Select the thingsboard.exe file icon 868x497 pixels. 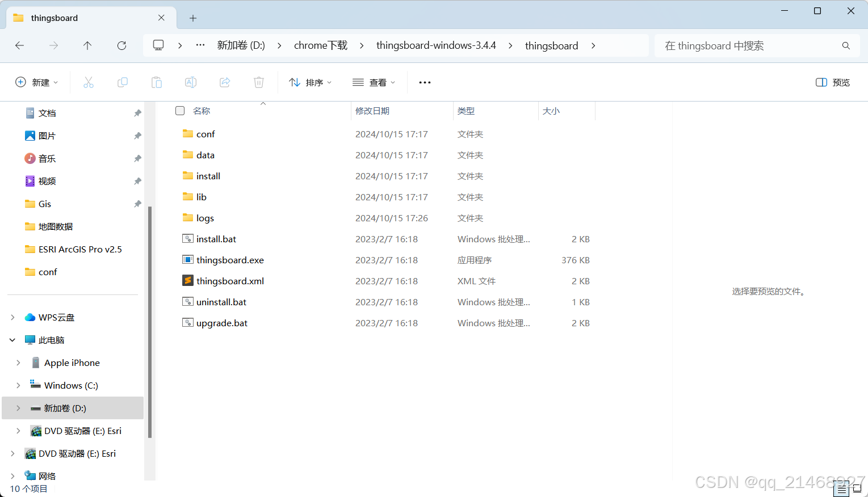188,259
